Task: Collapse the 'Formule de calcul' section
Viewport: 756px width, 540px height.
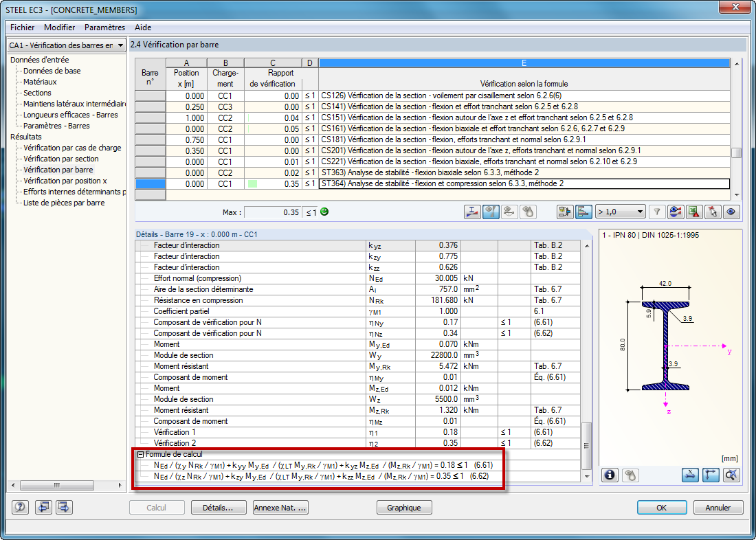Action: pyautogui.click(x=141, y=454)
